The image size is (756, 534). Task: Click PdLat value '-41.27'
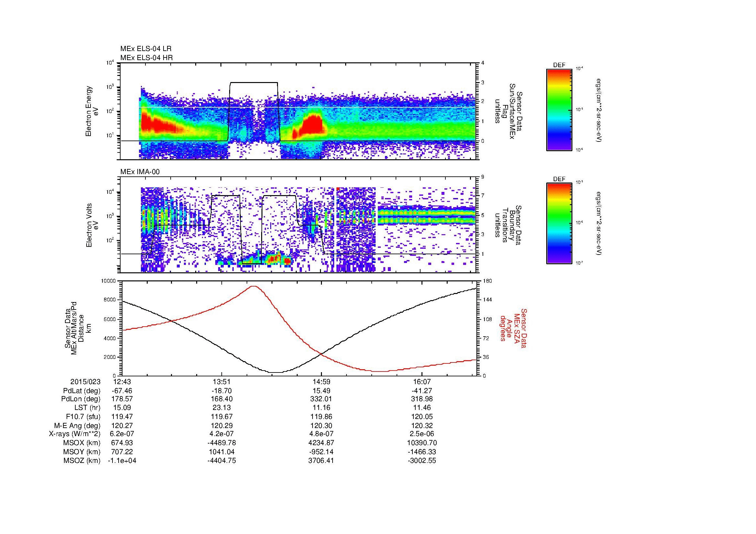[x=422, y=391]
